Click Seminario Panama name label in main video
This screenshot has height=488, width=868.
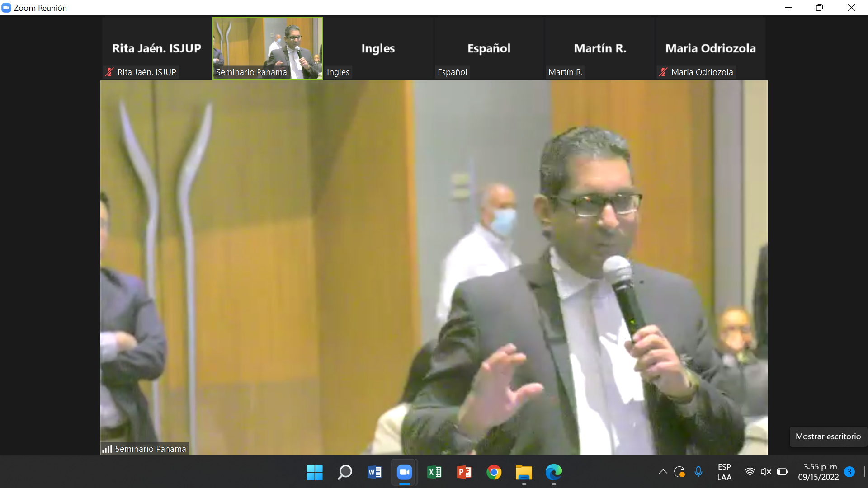[151, 449]
